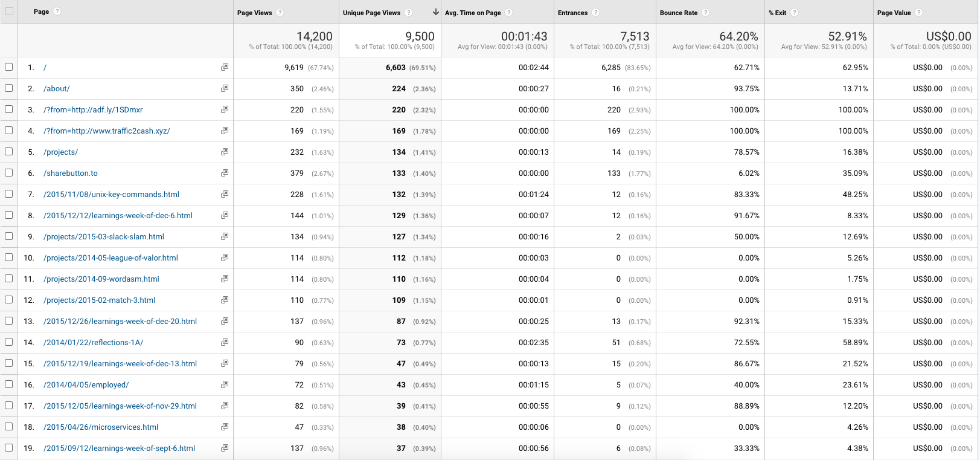Open unix-key-commands.html external link icon
980x460 pixels.
pyautogui.click(x=225, y=194)
